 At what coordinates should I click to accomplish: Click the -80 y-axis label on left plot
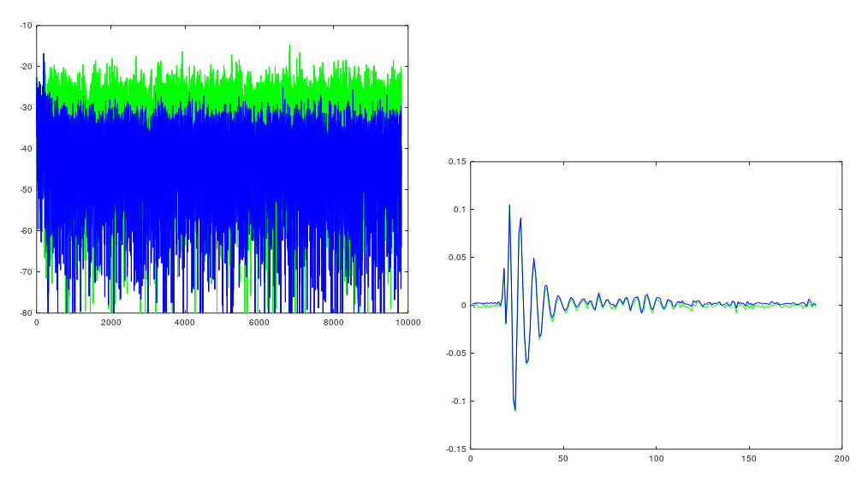pyautogui.click(x=26, y=313)
